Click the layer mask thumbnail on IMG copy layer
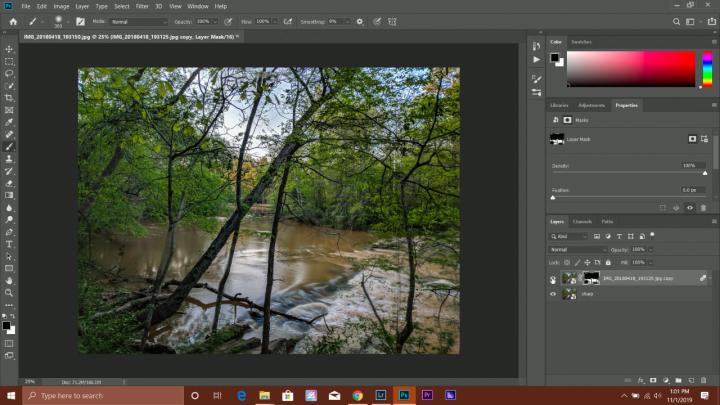Screen dimensions: 720x405 pos(591,278)
